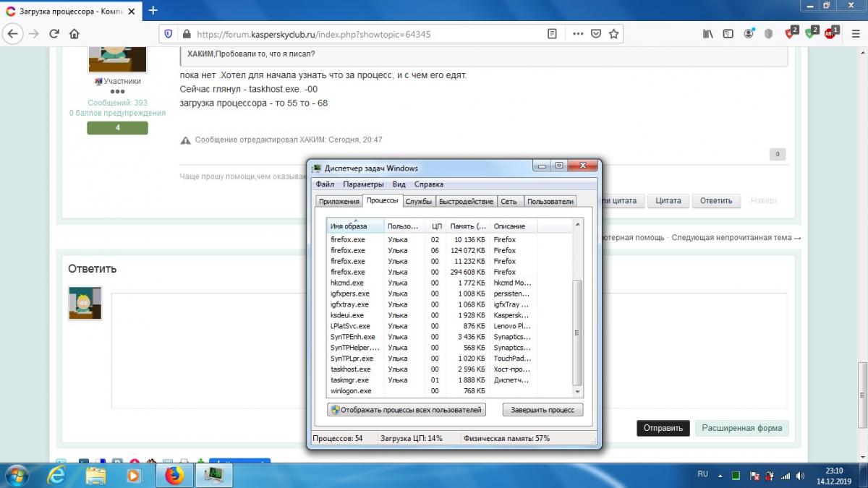Open the Firefox hamburger menu
Image resolution: width=868 pixels, height=488 pixels.
(854, 34)
